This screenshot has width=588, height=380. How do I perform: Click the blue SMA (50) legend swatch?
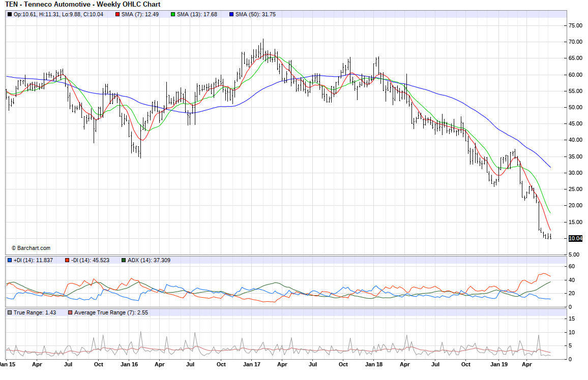pyautogui.click(x=231, y=14)
